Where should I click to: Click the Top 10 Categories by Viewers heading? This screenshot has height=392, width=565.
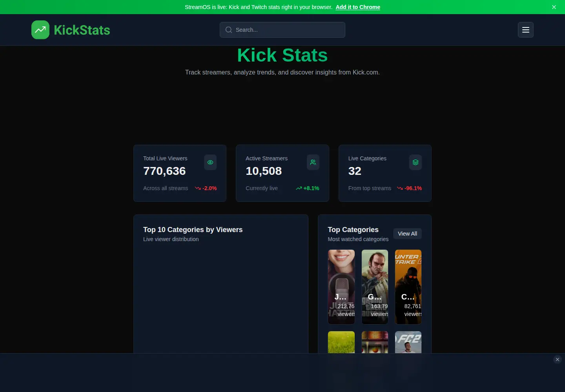[x=193, y=230]
